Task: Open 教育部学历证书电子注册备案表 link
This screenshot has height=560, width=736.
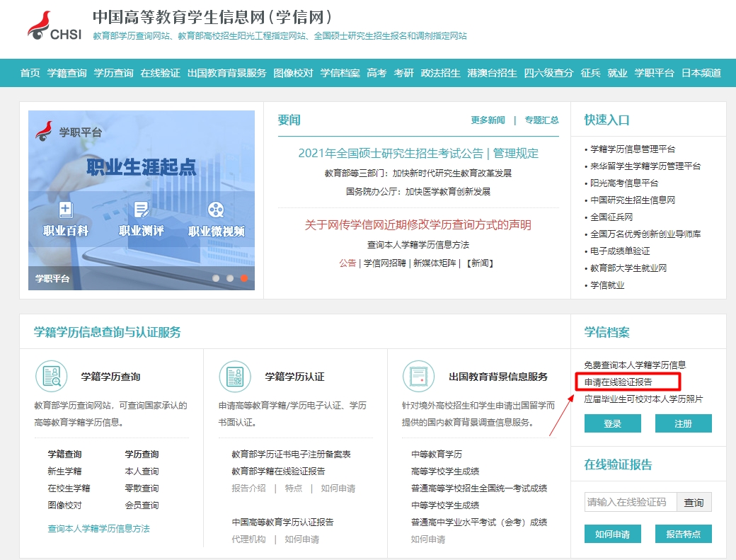Action: 291,455
